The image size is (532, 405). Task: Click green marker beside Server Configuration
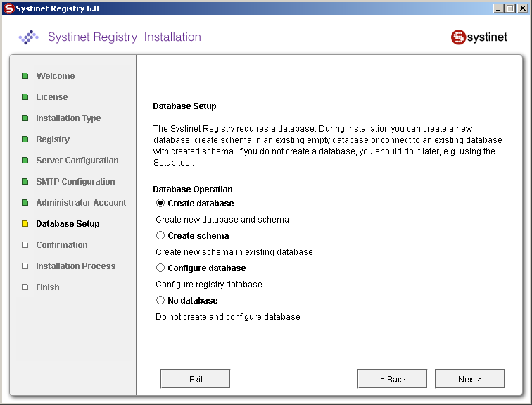point(25,160)
